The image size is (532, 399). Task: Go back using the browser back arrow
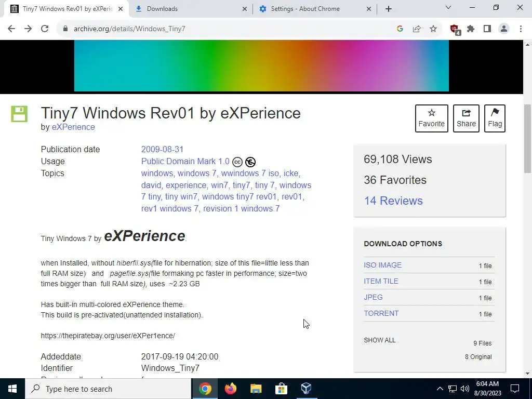point(11,29)
